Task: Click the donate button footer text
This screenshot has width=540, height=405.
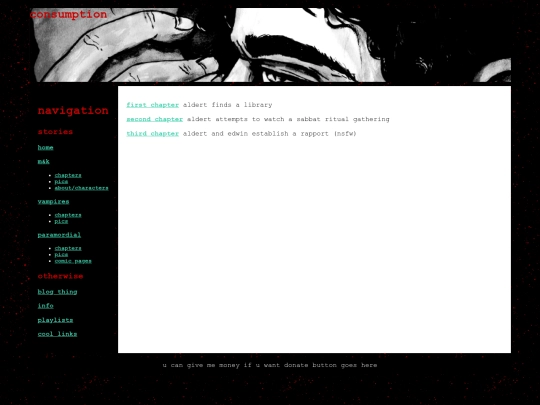Action: pyautogui.click(x=270, y=365)
